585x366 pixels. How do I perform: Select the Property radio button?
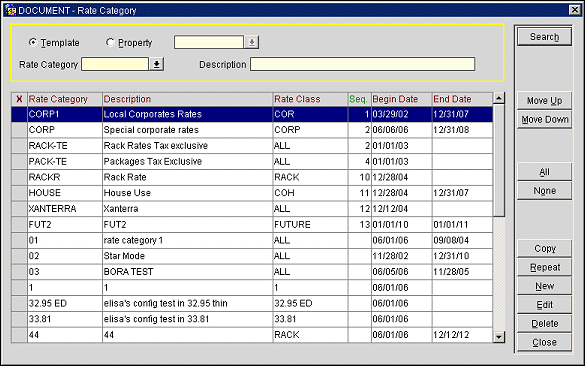click(110, 43)
